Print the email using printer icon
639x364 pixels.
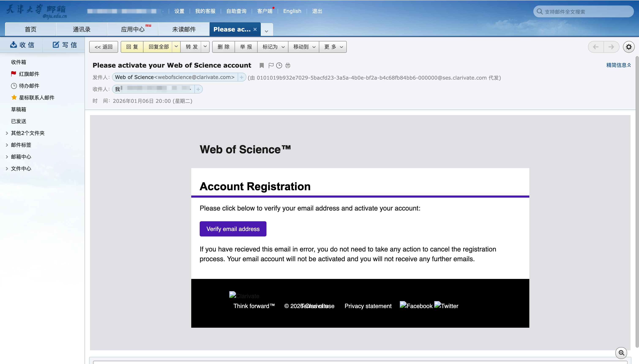point(288,65)
